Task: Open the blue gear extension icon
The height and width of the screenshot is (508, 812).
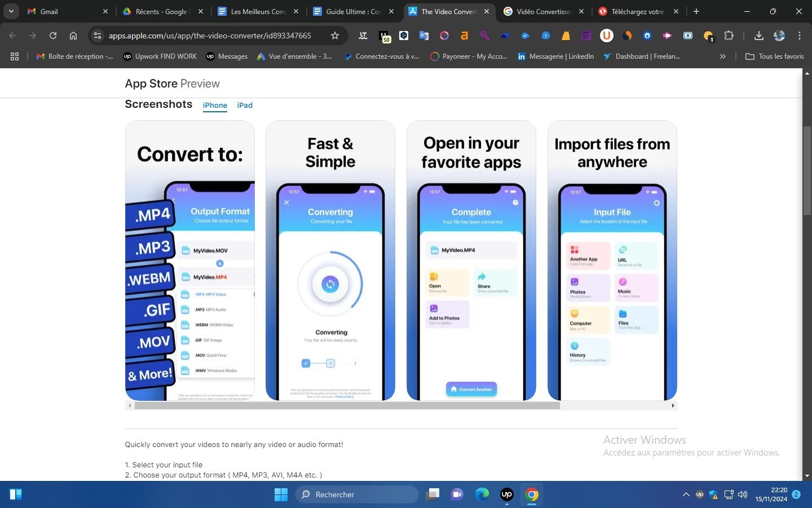Action: click(647, 36)
